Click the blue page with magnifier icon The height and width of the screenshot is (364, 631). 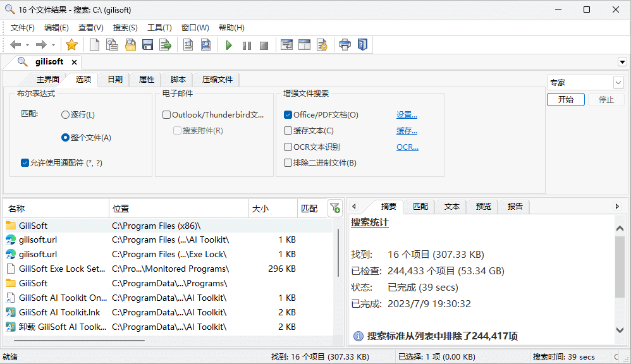tap(205, 45)
